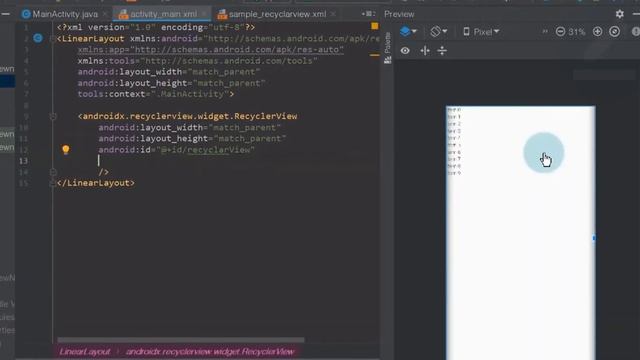
Task: Choose device from Pixel dropdown
Action: point(481,31)
